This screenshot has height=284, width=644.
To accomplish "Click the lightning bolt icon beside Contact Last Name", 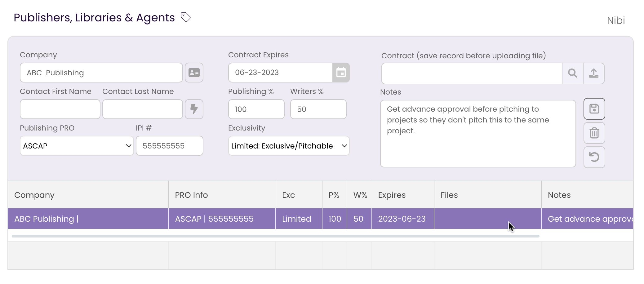I will coord(194,109).
